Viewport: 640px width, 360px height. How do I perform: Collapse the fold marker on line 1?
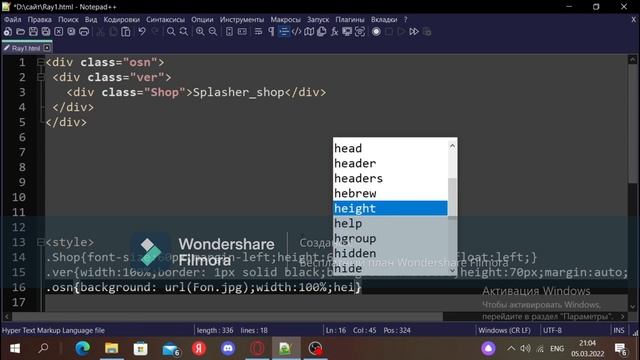click(40, 62)
